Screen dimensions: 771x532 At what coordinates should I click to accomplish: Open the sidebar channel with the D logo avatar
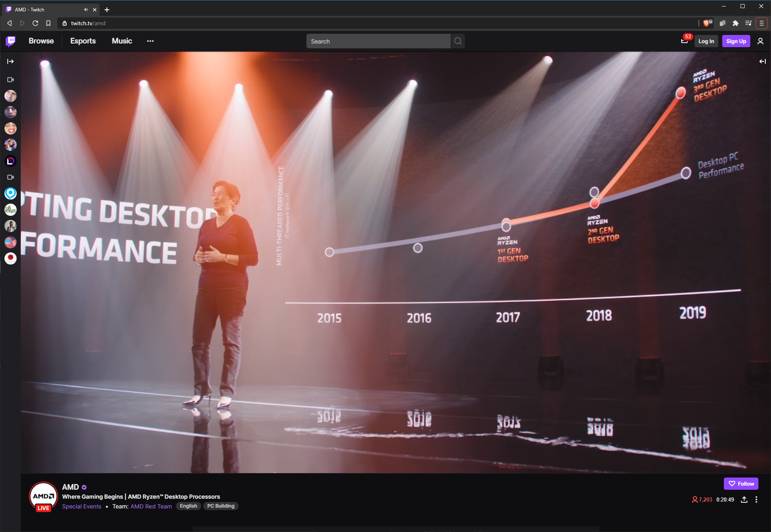pos(11,161)
